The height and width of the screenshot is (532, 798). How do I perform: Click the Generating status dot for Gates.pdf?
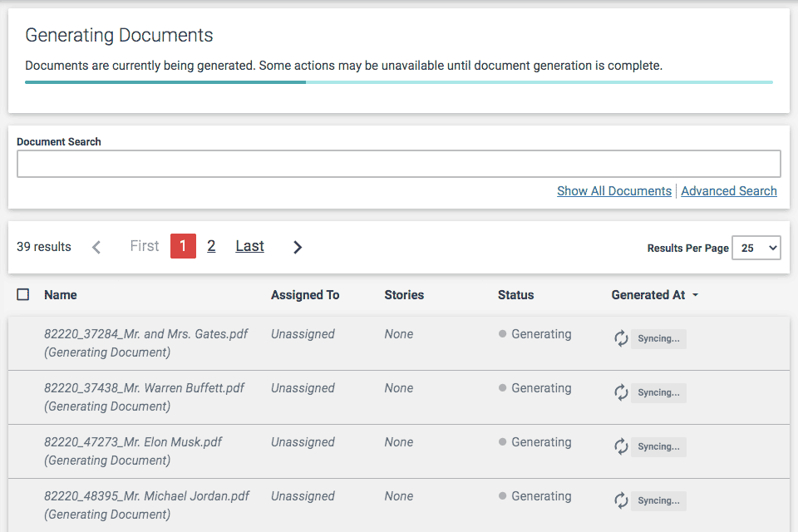[502, 334]
